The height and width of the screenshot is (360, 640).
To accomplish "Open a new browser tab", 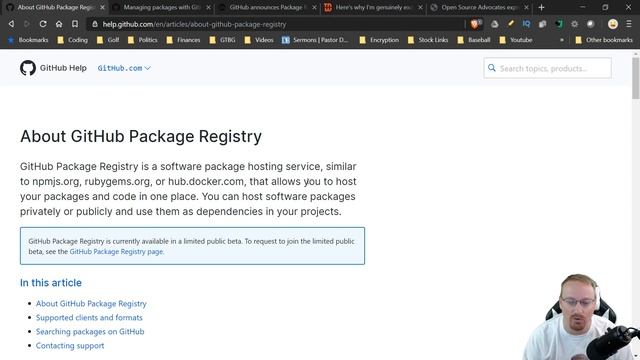I will (542, 7).
